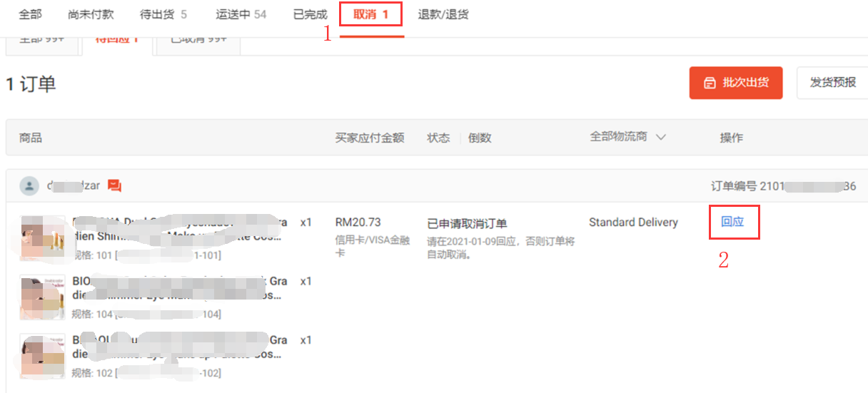Click the 状态 column header
Viewport: 868px width, 393px height.
(438, 138)
